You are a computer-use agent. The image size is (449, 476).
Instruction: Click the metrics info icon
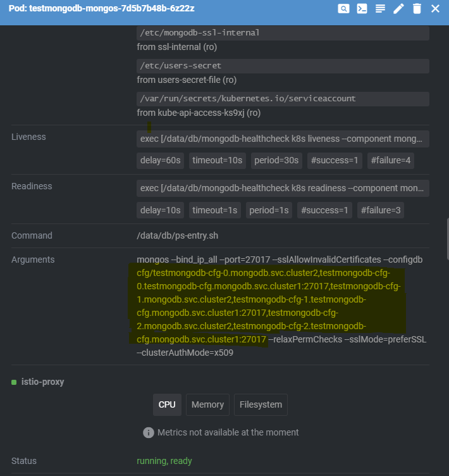[149, 432]
